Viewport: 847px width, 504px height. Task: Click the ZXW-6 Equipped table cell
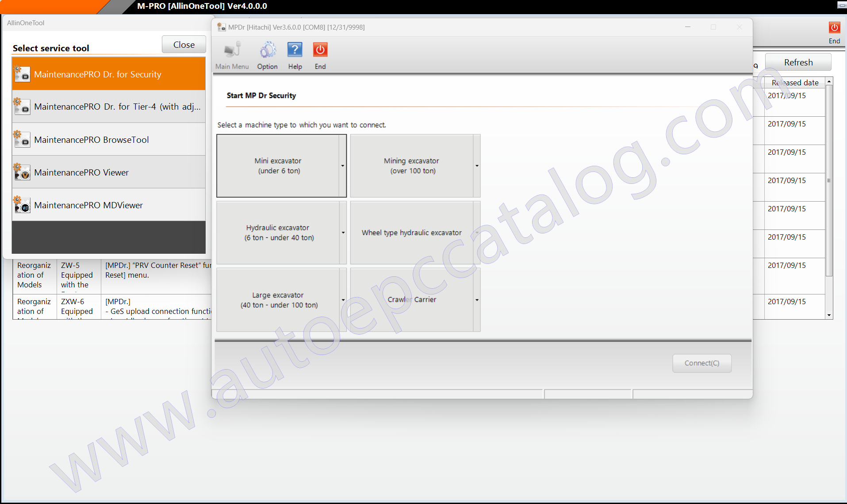79,306
